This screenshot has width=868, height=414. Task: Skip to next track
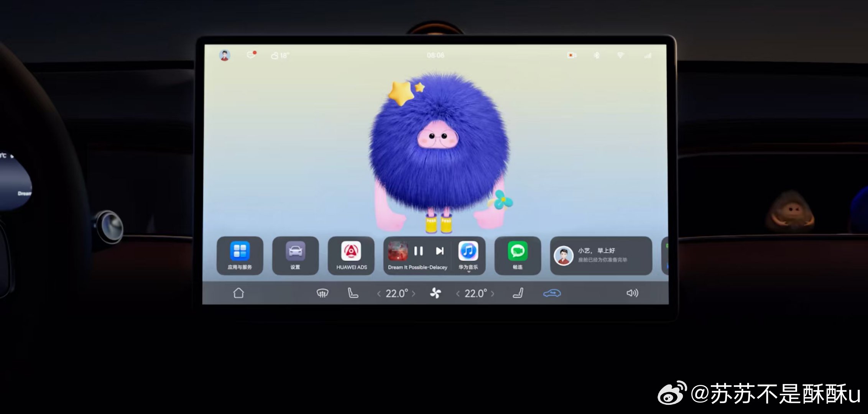pyautogui.click(x=440, y=251)
